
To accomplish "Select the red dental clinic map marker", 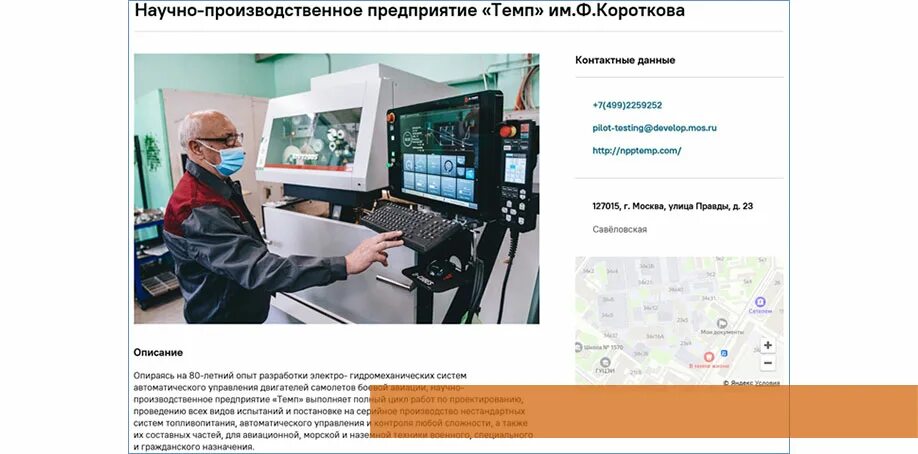I will 708,356.
